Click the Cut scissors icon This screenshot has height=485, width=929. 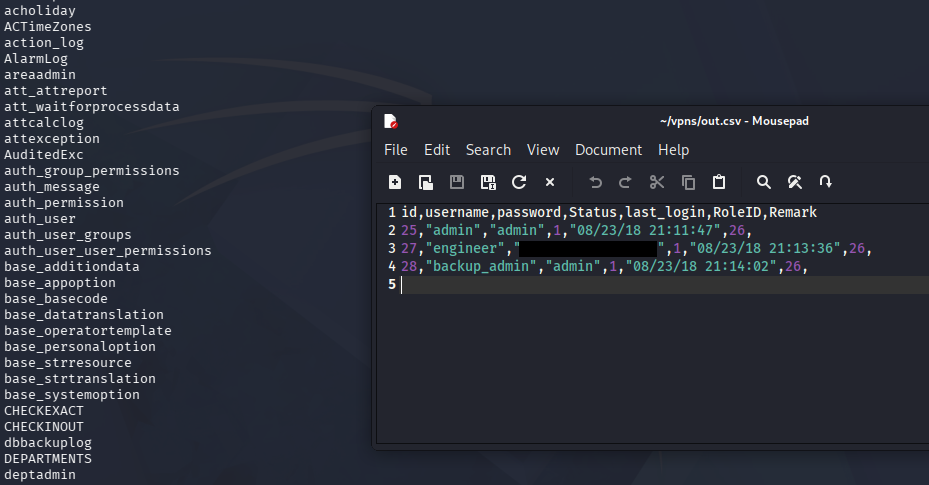657,182
